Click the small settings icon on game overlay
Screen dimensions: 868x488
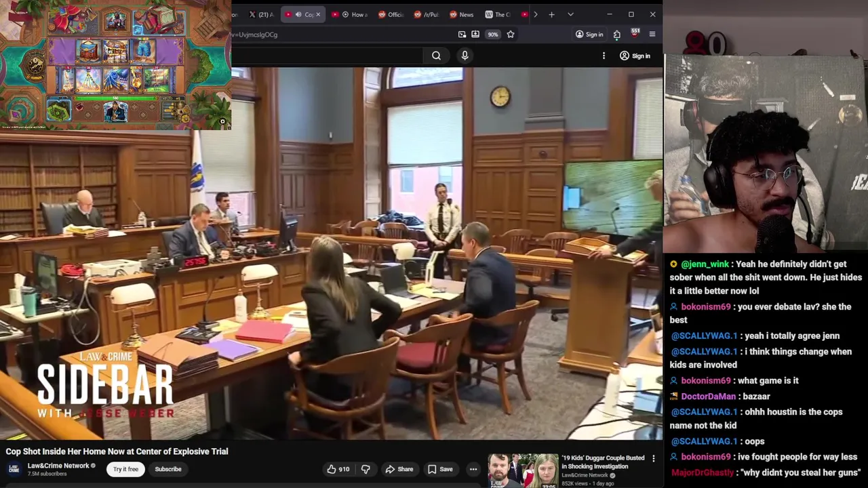click(x=222, y=122)
